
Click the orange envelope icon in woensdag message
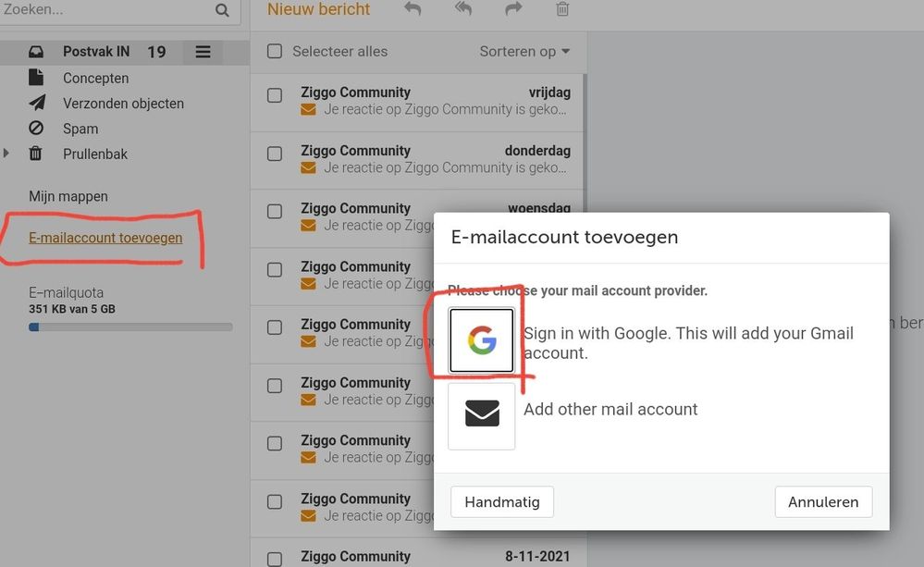pos(308,226)
